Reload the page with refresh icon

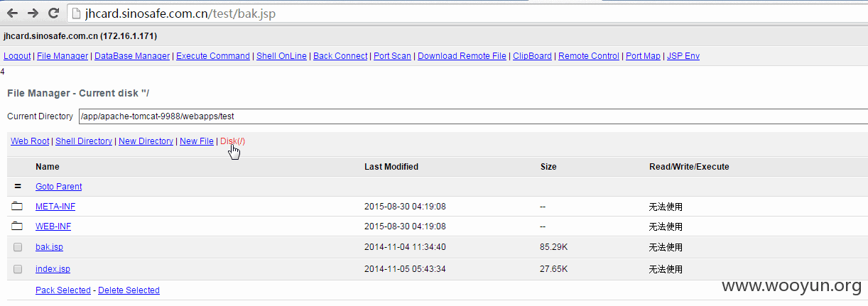53,13
